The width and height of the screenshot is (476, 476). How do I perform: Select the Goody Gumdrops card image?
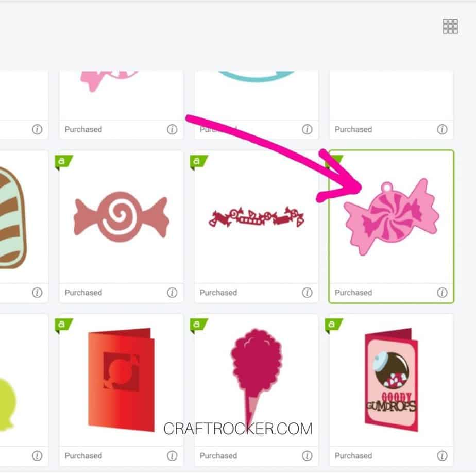pos(392,380)
